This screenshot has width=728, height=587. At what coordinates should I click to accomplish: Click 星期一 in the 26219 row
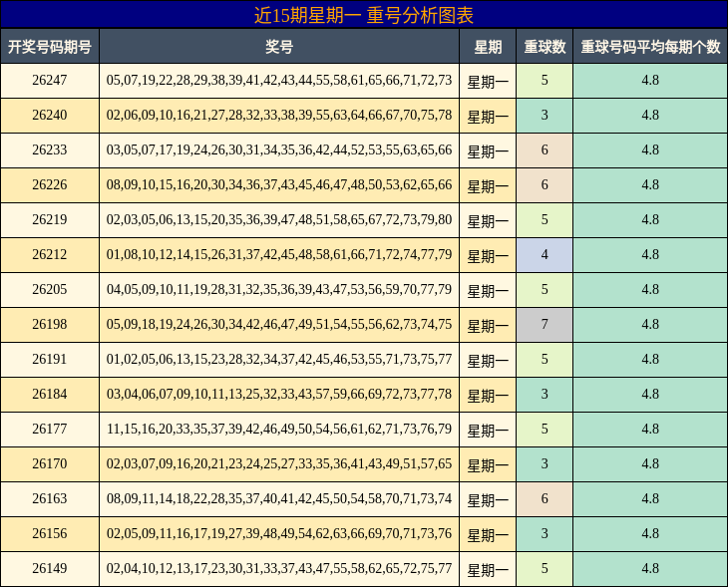point(488,221)
